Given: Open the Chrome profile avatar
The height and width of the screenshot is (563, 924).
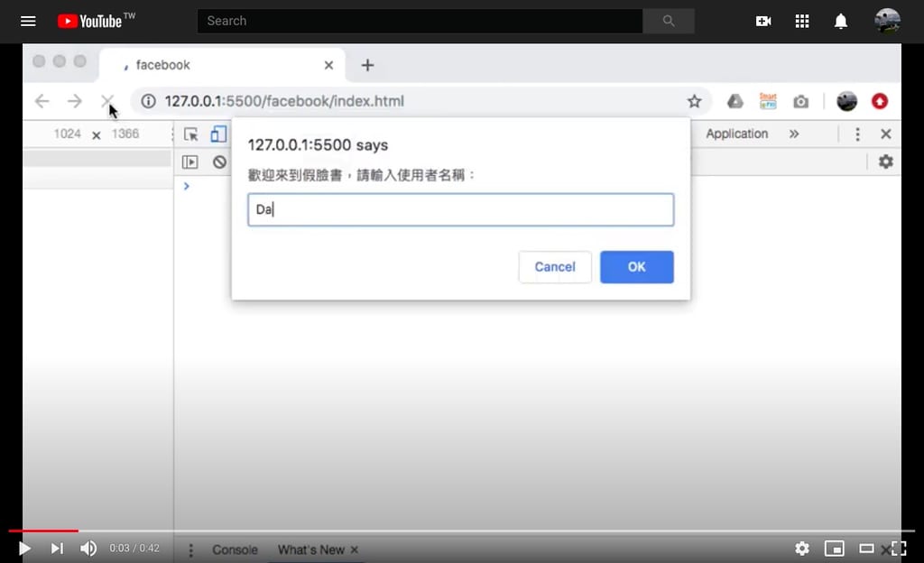Looking at the screenshot, I should (846, 101).
